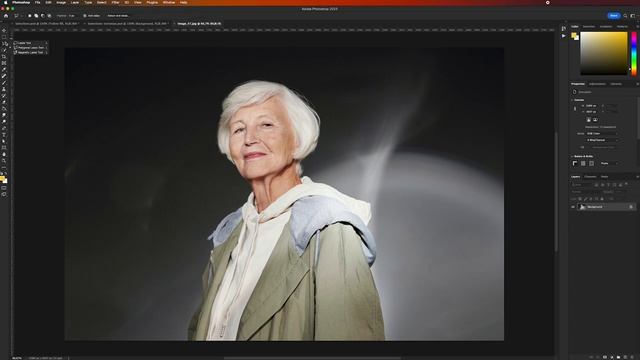Select the Horizontal Type tool

(4, 135)
